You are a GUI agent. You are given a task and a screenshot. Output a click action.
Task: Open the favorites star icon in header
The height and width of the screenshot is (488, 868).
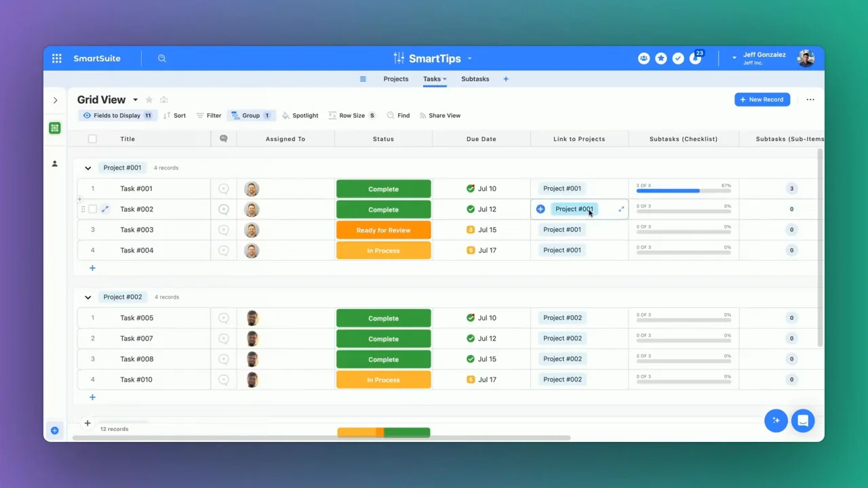[x=661, y=58]
